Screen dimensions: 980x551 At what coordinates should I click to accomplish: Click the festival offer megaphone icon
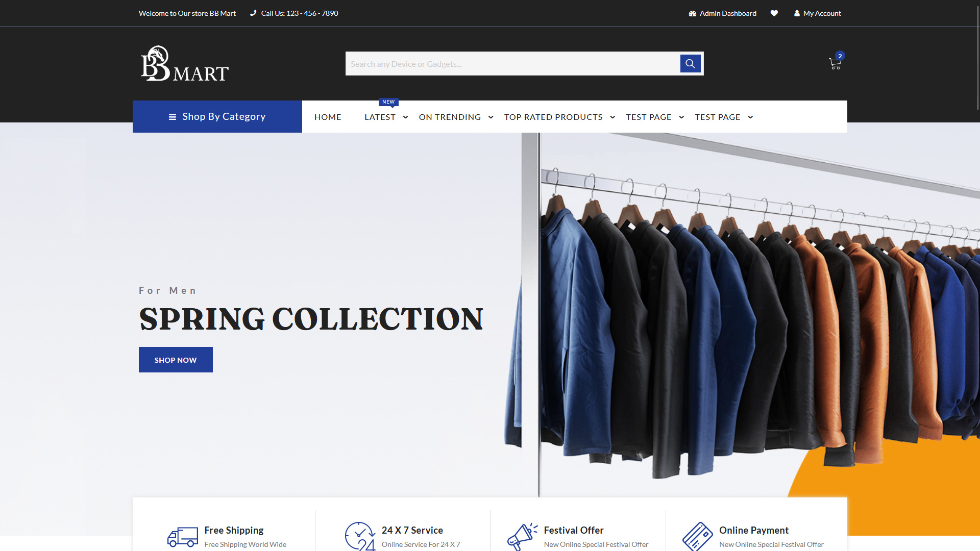pyautogui.click(x=522, y=537)
